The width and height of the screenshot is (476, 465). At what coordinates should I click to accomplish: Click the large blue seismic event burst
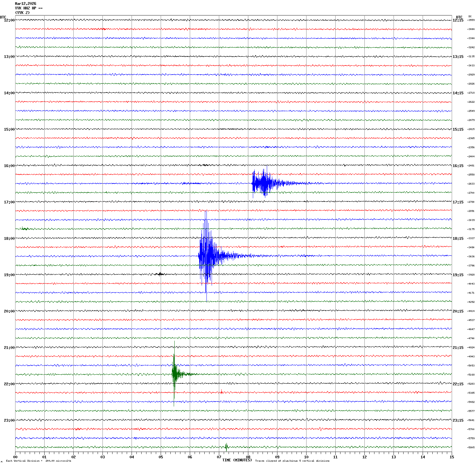(207, 256)
